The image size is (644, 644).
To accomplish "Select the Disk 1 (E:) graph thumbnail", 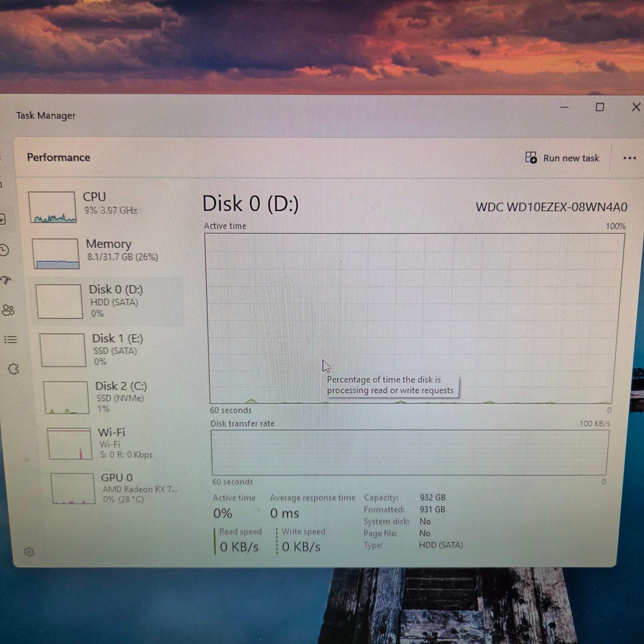I will click(63, 350).
